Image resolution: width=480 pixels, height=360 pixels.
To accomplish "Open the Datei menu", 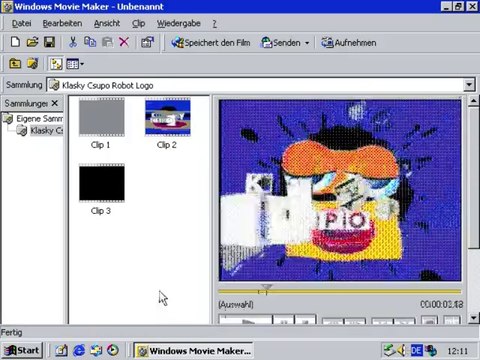I will tap(21, 23).
